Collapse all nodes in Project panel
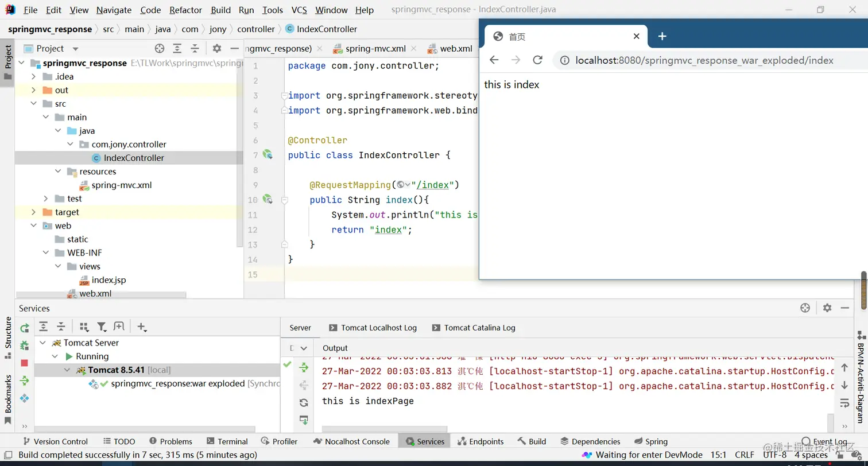The image size is (868, 466). (195, 49)
